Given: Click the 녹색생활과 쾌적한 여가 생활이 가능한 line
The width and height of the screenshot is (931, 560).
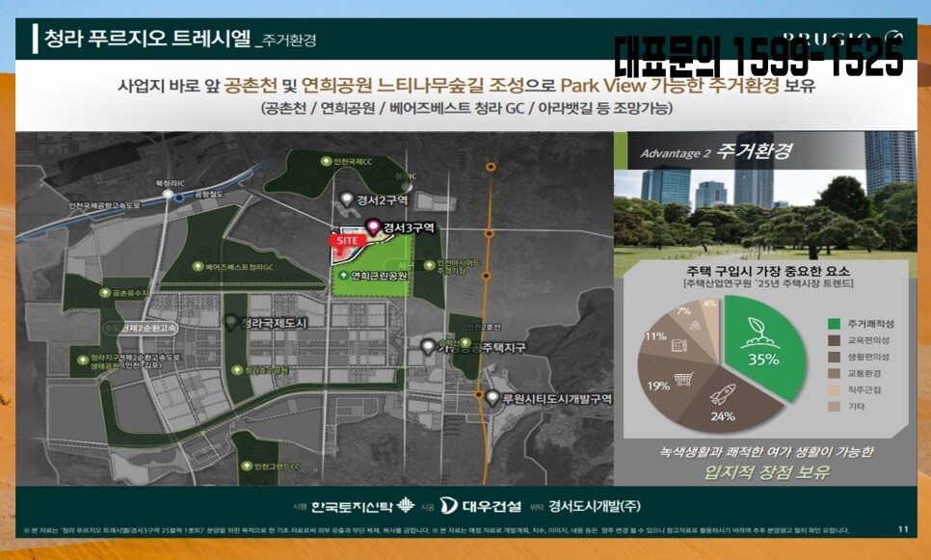Looking at the screenshot, I should point(766,452).
